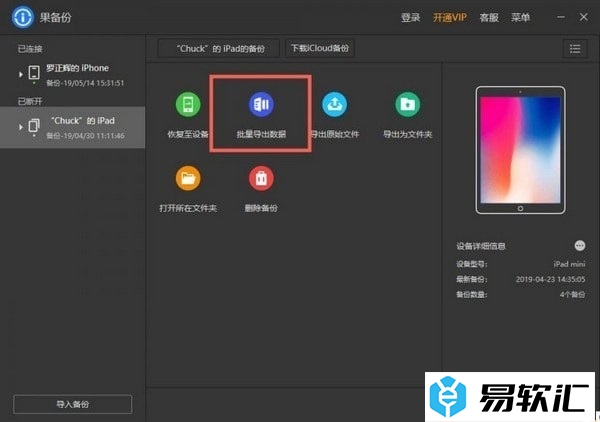
Task: Click the iPad preview thumbnail
Action: pyautogui.click(x=520, y=150)
